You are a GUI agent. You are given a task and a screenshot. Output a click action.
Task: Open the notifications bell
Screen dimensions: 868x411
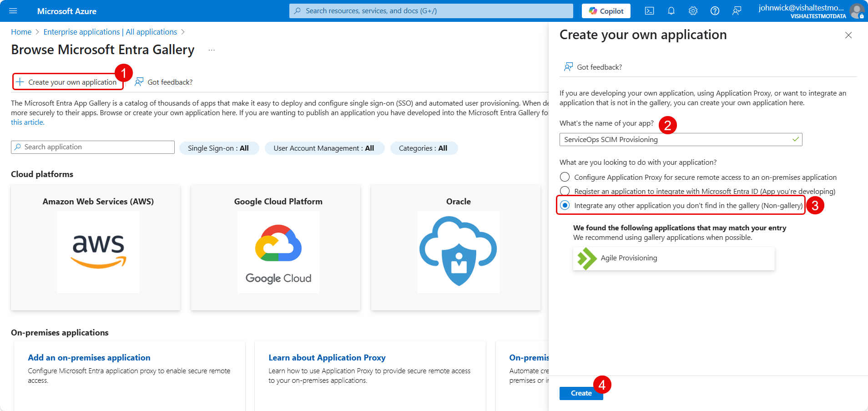[671, 11]
